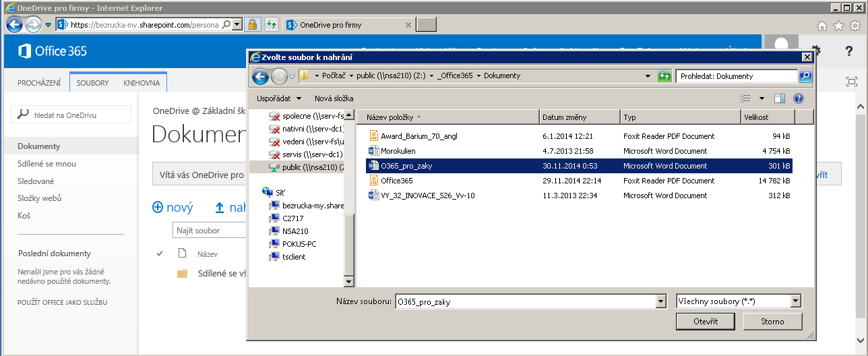Open a new browser tab
Image resolution: width=868 pixels, height=356 pixels.
pos(427,25)
